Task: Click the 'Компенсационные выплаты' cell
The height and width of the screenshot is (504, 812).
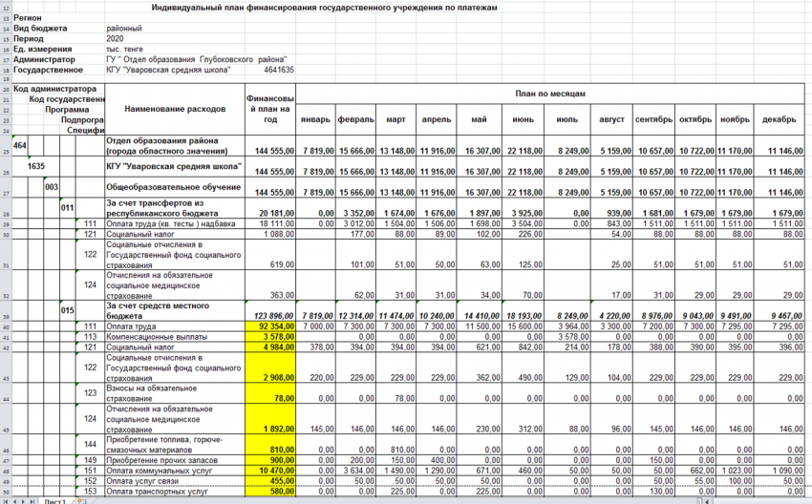Action: 175,337
